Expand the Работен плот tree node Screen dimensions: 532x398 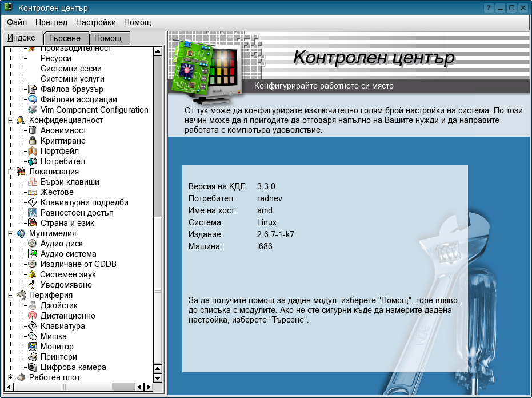[x=10, y=377]
